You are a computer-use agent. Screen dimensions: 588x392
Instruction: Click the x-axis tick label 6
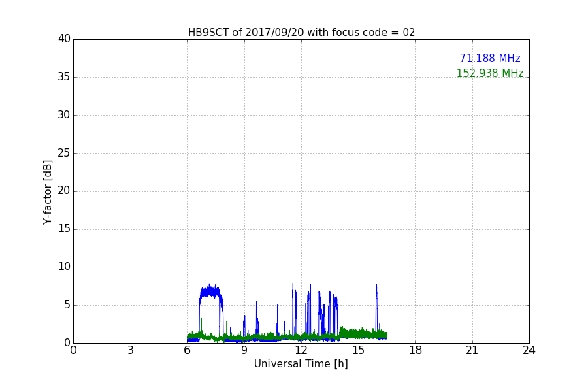(188, 350)
